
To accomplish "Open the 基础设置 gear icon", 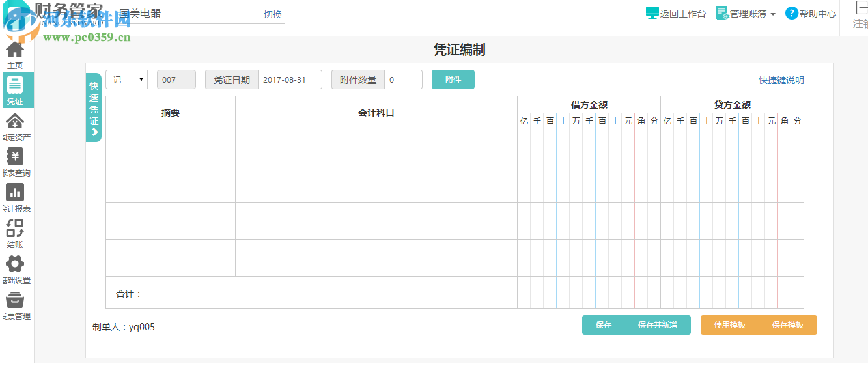I will [15, 264].
